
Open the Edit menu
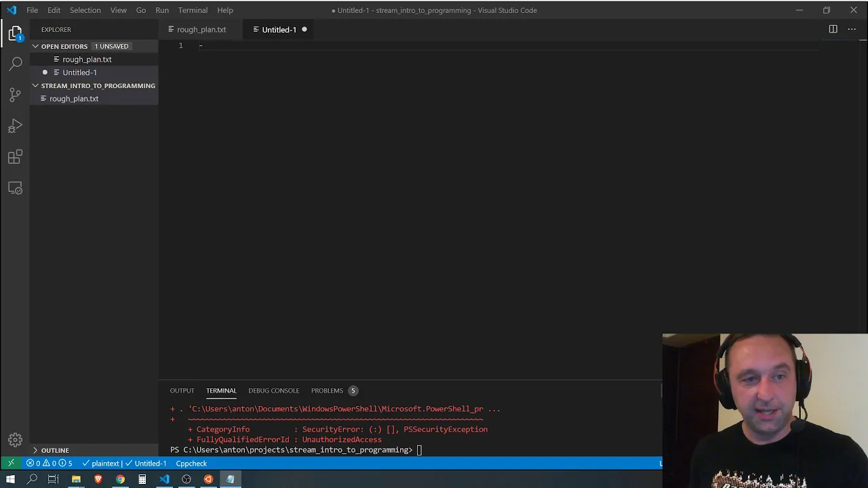coord(54,10)
